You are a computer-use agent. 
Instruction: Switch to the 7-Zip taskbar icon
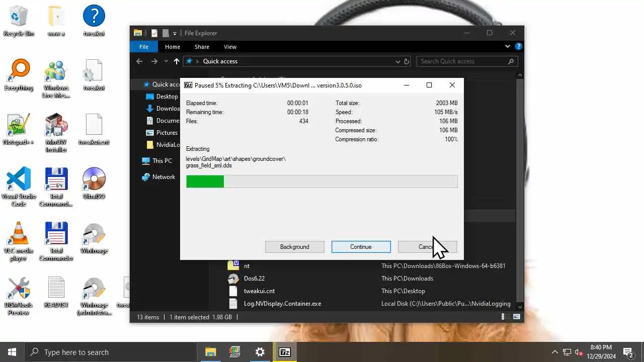point(284,352)
